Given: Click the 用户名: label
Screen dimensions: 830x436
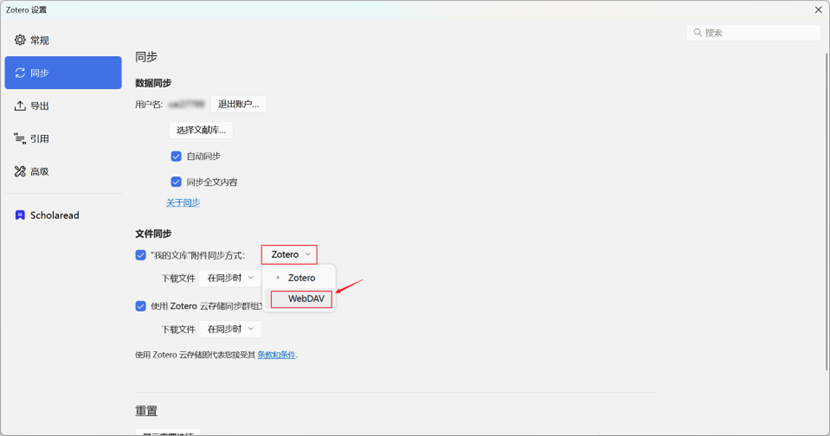Looking at the screenshot, I should (x=149, y=105).
